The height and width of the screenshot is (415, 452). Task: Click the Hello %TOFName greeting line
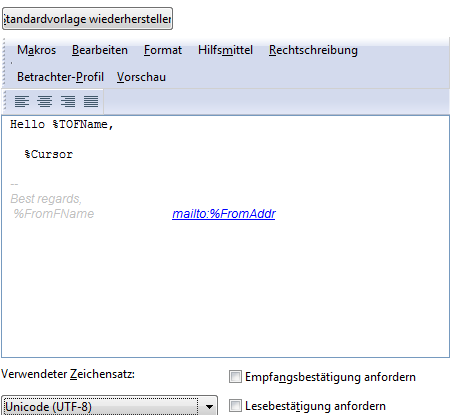(x=62, y=125)
